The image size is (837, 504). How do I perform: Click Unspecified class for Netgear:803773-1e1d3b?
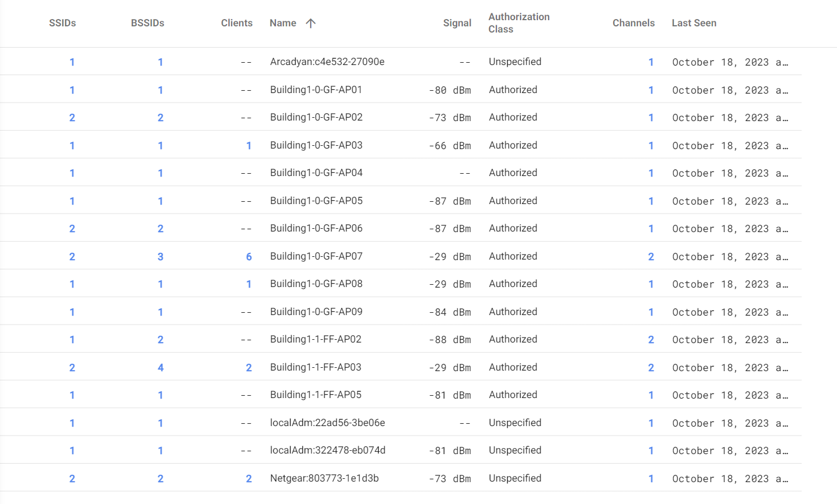[515, 478]
